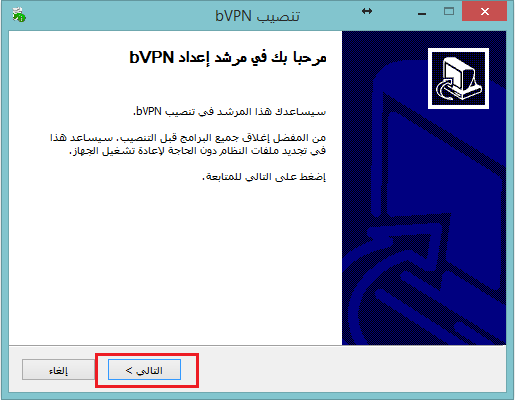
Task: Maximize the bVPN setup window
Action: coord(449,12)
